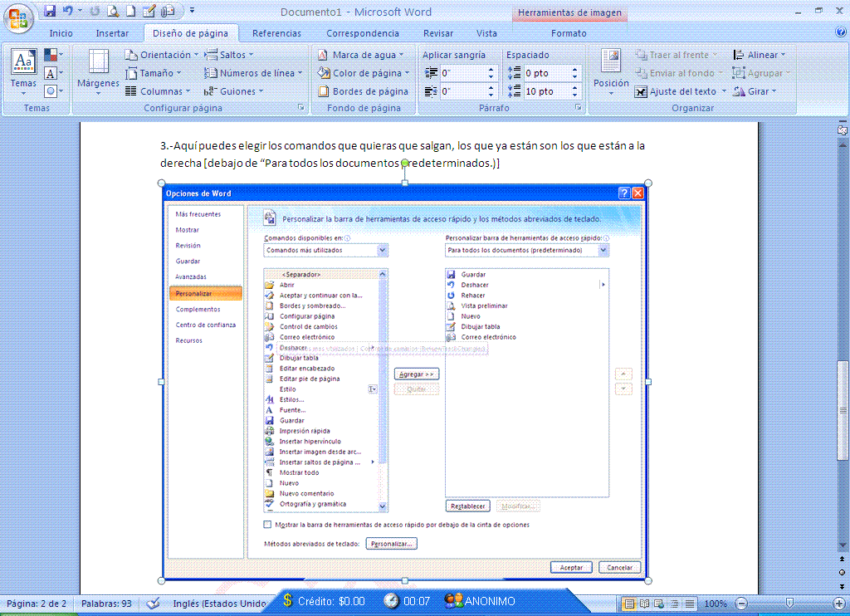Click the zoom in plus button
The width and height of the screenshot is (850, 616).
pos(838,603)
